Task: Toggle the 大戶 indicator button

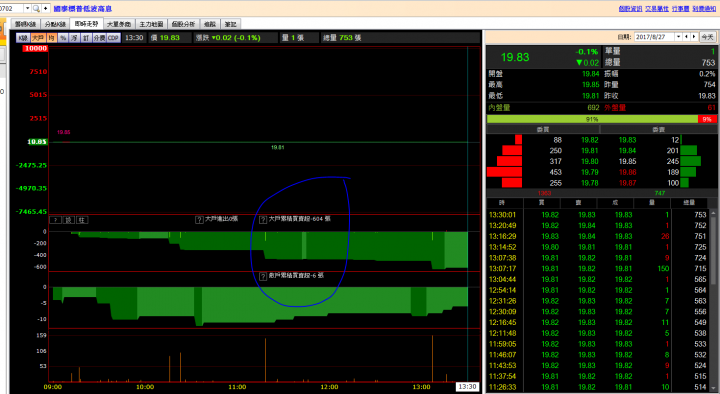Action: pyautogui.click(x=38, y=38)
